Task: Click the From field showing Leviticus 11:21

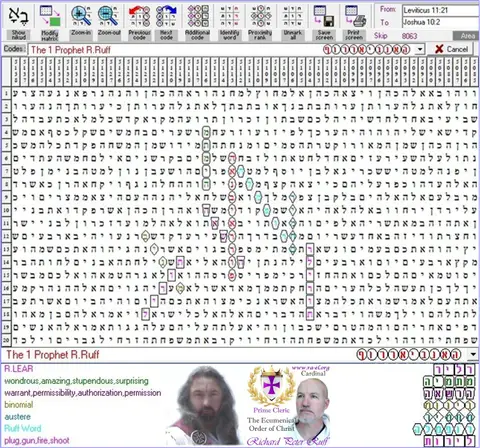Action: point(441,10)
